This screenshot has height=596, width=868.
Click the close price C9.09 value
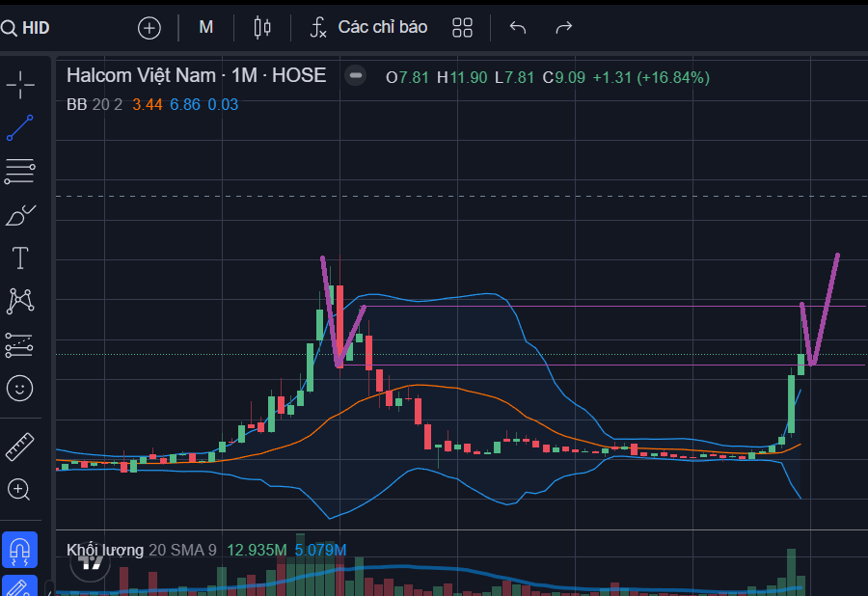(564, 77)
